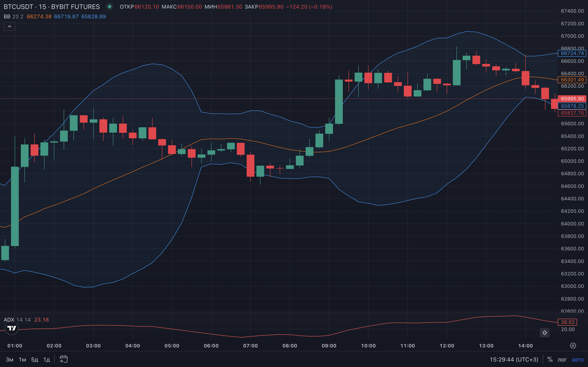588x367 pixels.
Task: Open the go-to-date calendar icon
Action: pos(63,359)
